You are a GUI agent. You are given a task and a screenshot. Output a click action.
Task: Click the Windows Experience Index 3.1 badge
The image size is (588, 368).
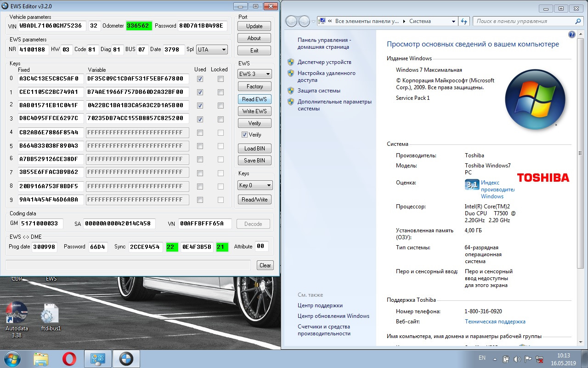pyautogui.click(x=472, y=185)
